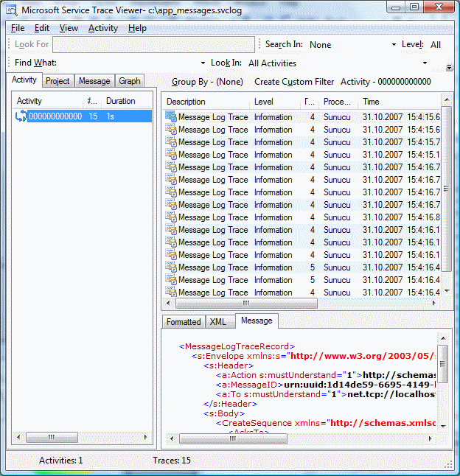The height and width of the screenshot is (476, 460).
Task: Switch to the XML tab
Action: (x=217, y=322)
